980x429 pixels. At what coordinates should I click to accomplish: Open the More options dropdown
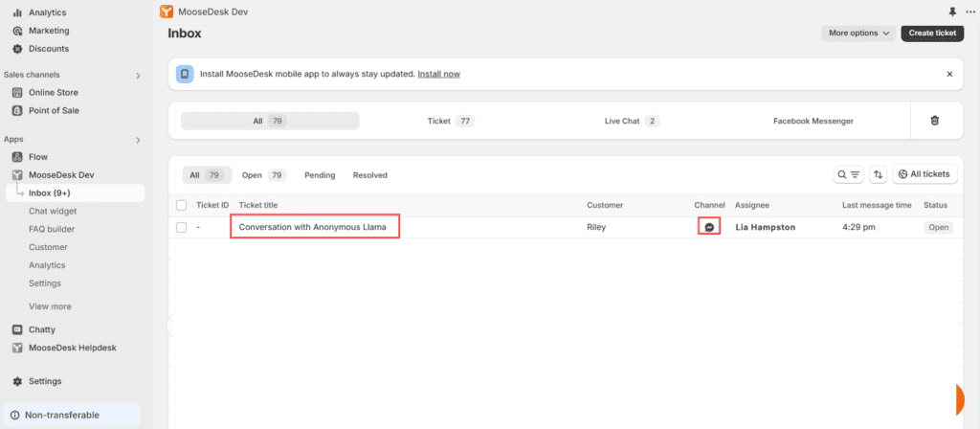click(858, 34)
